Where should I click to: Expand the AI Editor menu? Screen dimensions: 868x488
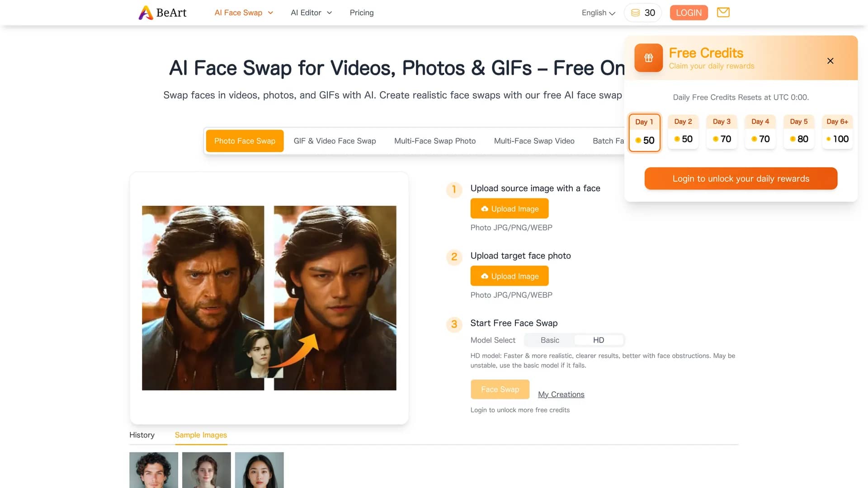click(x=311, y=13)
